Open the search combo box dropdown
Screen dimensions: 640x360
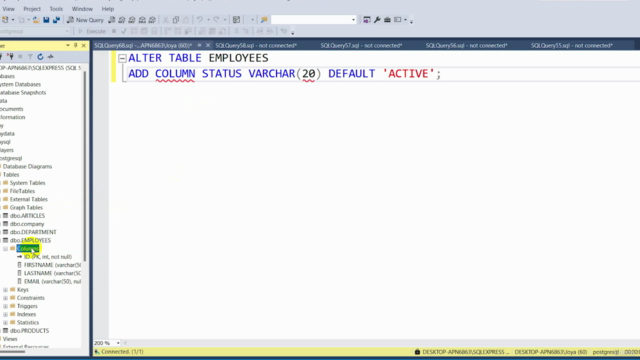pos(353,20)
